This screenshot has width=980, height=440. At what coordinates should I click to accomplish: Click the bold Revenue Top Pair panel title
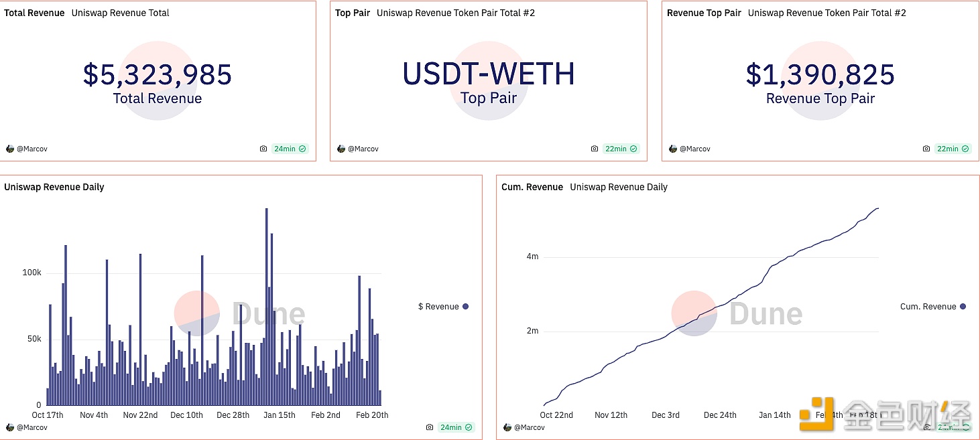pos(704,13)
